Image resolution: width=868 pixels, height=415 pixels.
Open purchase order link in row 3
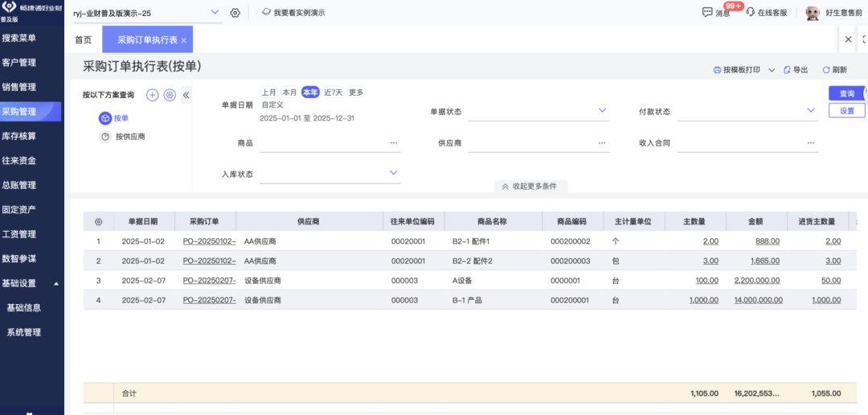click(209, 281)
